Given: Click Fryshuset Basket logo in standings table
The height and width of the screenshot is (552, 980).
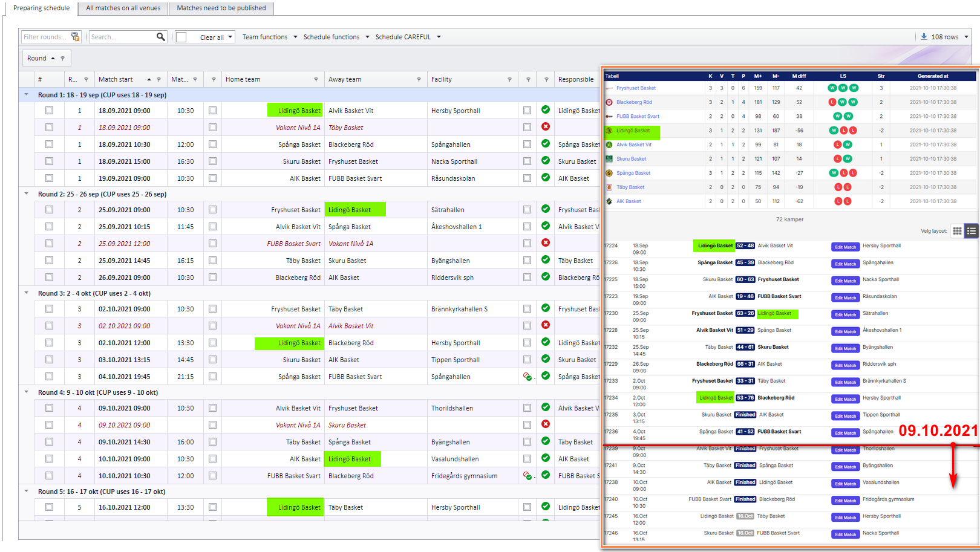Looking at the screenshot, I should tap(609, 88).
